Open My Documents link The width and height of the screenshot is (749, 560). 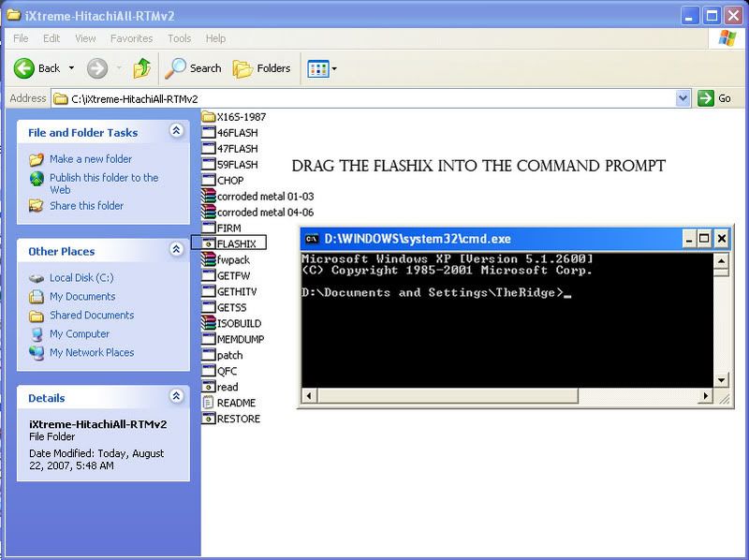point(82,296)
